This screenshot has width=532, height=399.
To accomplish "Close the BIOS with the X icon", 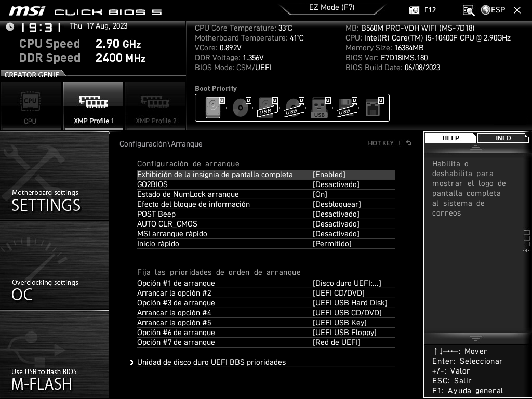I will click(517, 10).
